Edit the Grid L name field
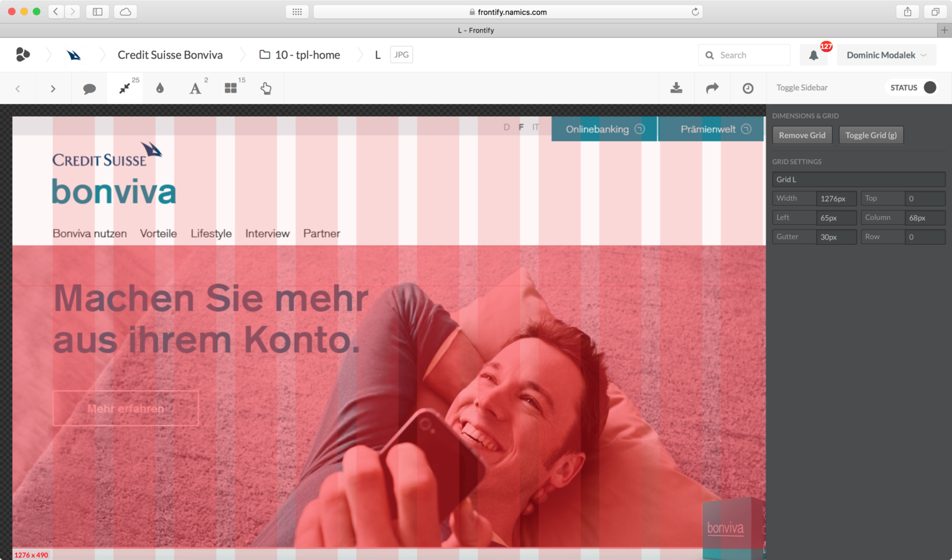The width and height of the screenshot is (952, 560). point(859,179)
